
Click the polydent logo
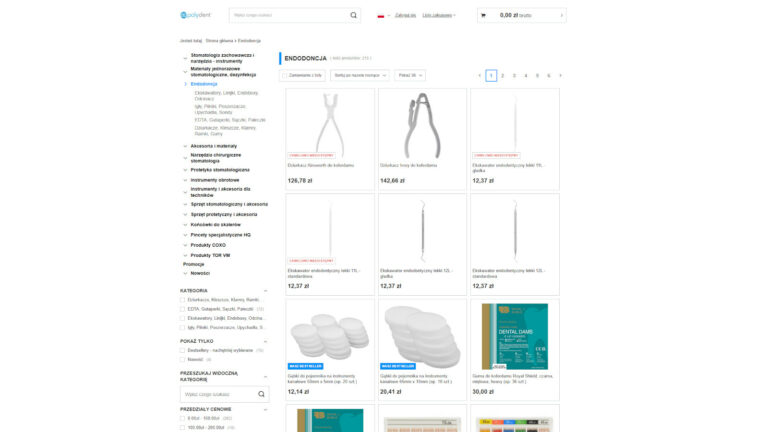coord(195,15)
